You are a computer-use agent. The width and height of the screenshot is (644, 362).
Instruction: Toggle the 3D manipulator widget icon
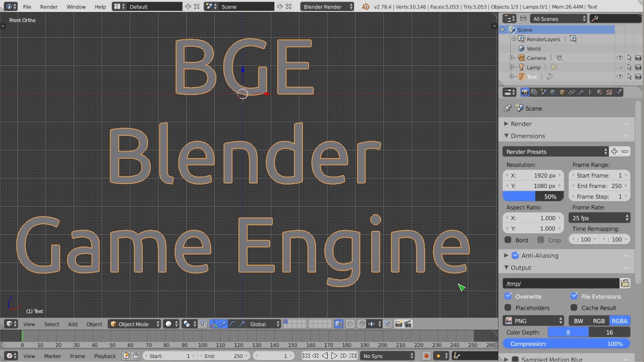213,324
